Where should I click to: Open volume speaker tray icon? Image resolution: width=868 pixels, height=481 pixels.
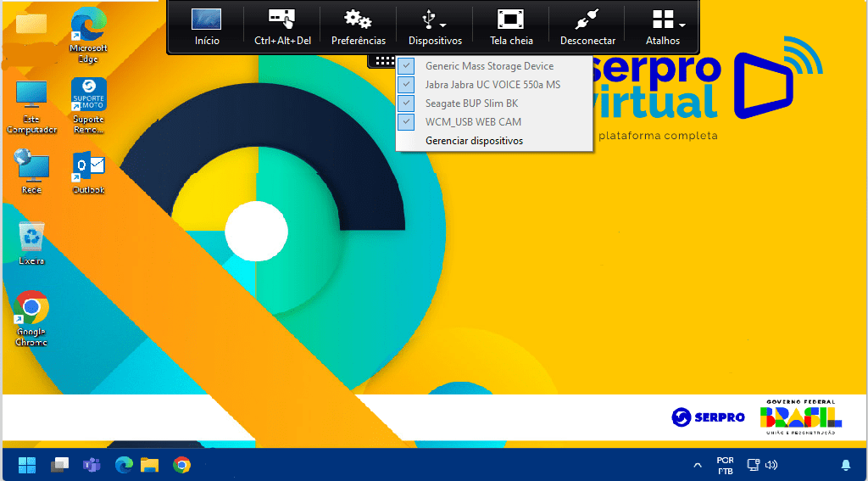(x=771, y=465)
